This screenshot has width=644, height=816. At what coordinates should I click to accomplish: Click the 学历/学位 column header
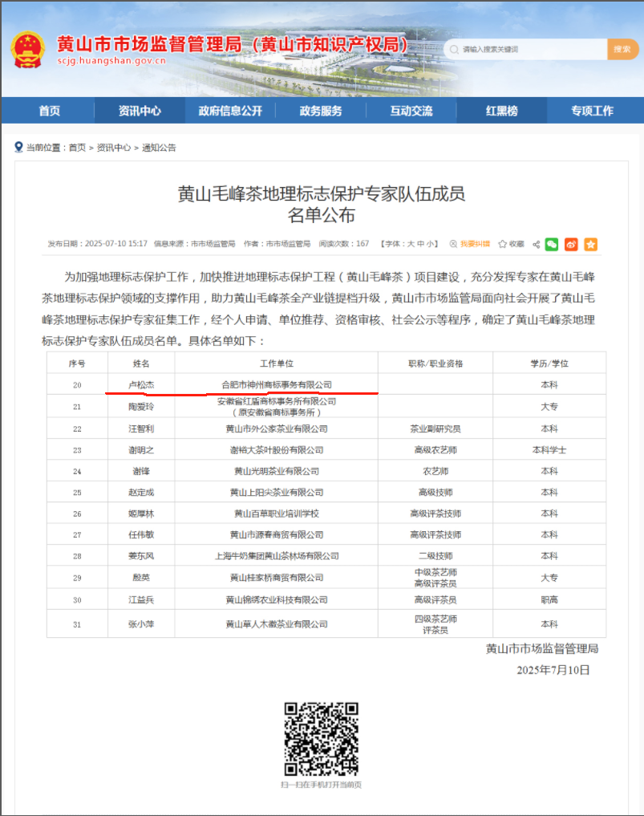coord(549,363)
